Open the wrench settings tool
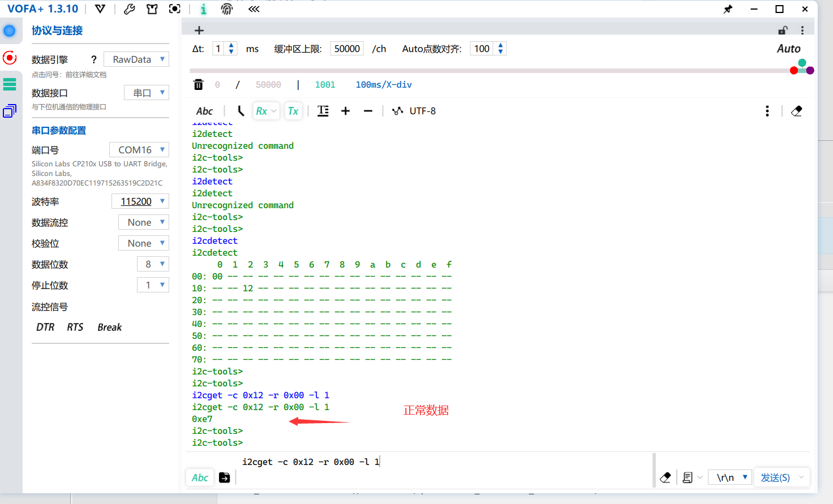Image resolution: width=833 pixels, height=504 pixels. pyautogui.click(x=130, y=9)
